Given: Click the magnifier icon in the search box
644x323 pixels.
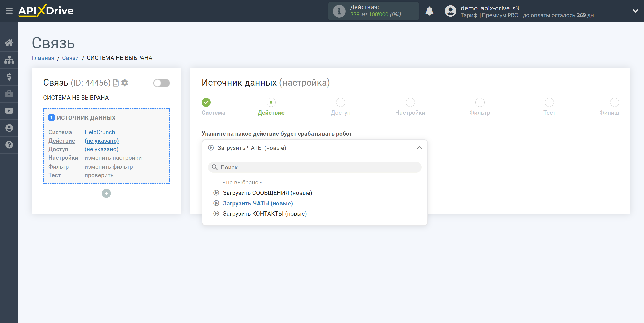Looking at the screenshot, I should (215, 167).
